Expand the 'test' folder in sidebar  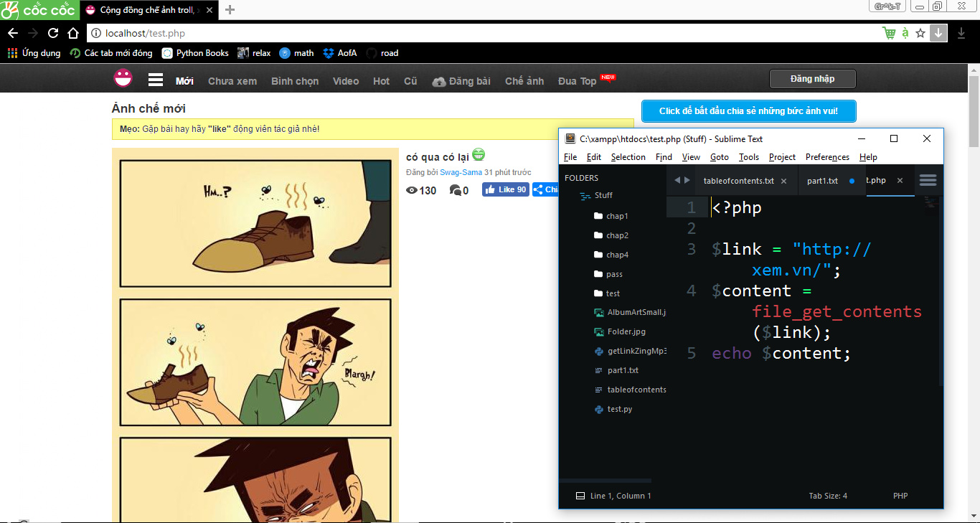pyautogui.click(x=607, y=293)
